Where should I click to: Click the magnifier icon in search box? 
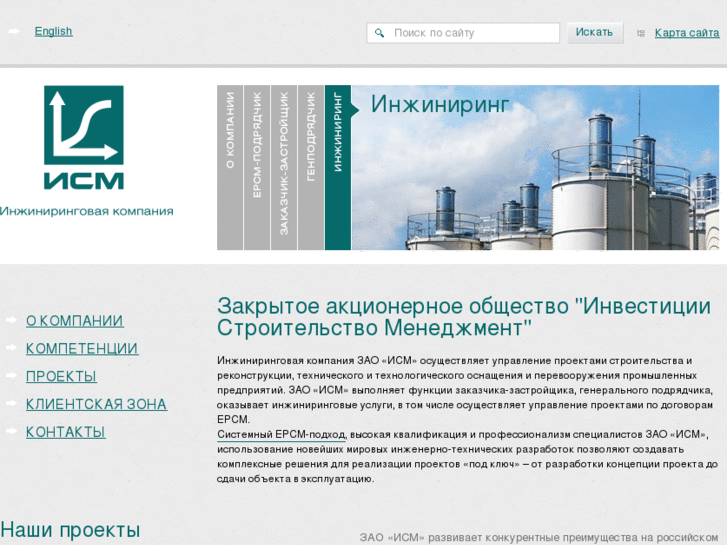tap(379, 33)
